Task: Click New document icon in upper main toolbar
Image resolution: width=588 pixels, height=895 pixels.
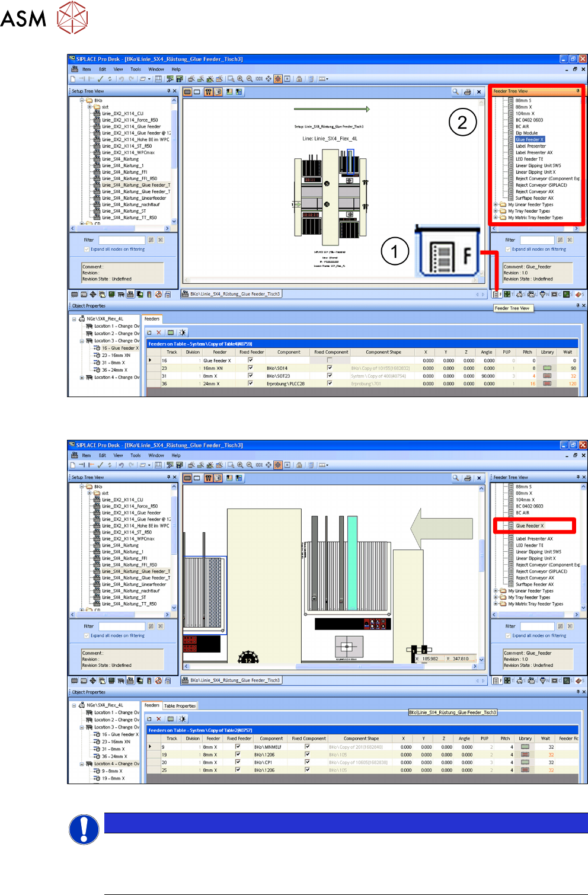Action: tap(73, 79)
